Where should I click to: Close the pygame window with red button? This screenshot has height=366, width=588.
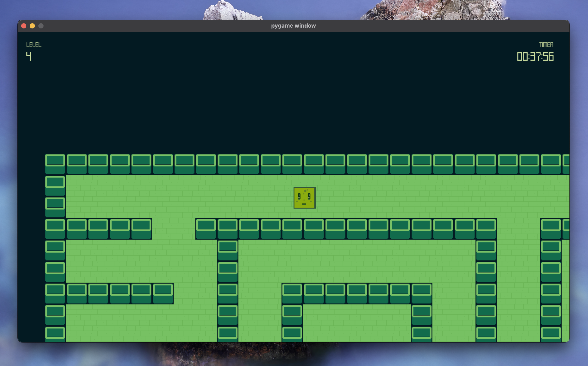[24, 26]
